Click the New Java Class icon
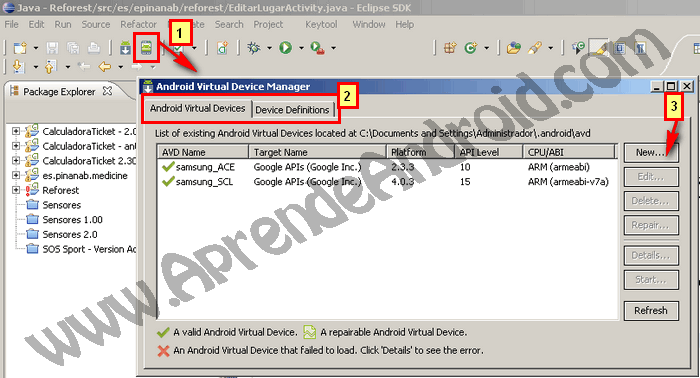The image size is (700, 378). point(471,48)
